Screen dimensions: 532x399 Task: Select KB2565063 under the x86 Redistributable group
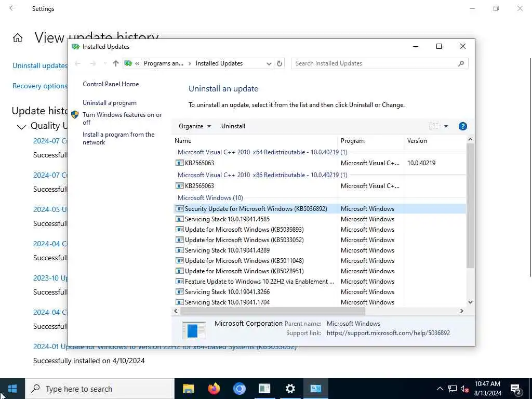pos(320,186)
